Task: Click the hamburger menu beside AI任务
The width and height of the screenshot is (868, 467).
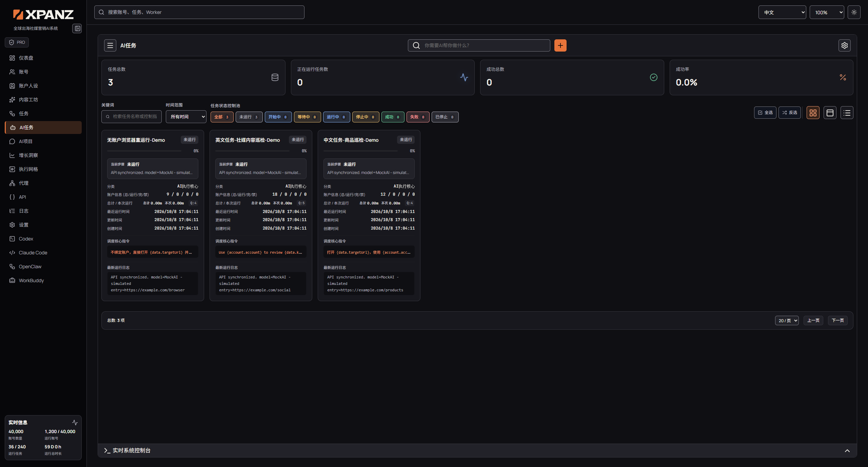Action: click(110, 45)
